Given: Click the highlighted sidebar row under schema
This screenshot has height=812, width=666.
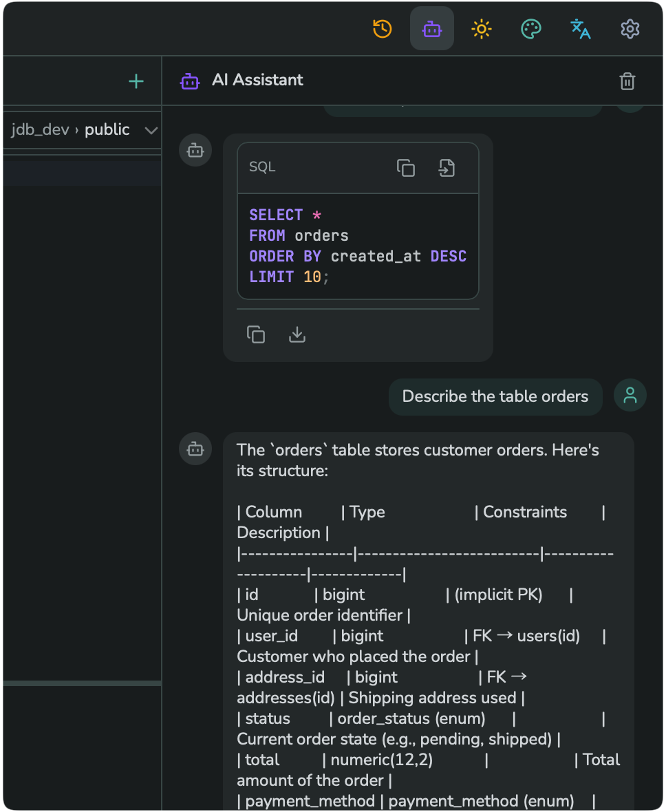Looking at the screenshot, I should (x=83, y=173).
